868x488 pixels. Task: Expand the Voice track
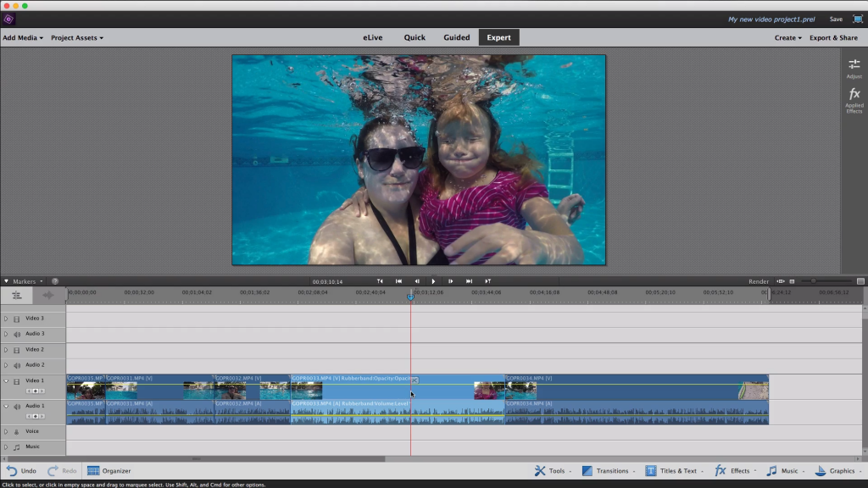(6, 431)
